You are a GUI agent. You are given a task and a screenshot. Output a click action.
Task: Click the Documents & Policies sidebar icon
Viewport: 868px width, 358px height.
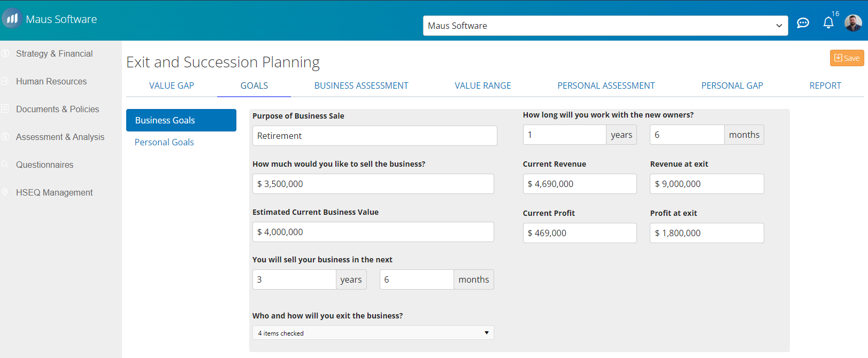pos(5,109)
